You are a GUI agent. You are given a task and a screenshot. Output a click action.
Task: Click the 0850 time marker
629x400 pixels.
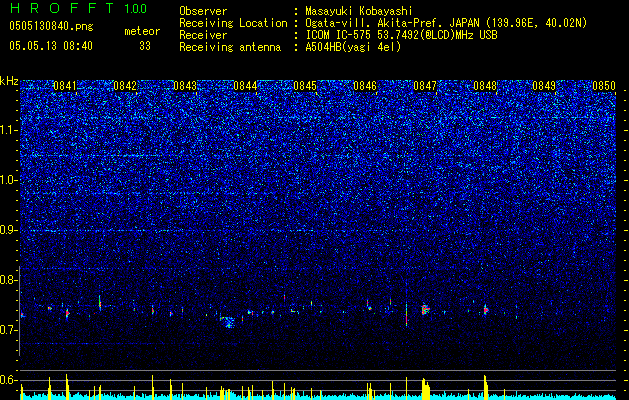pyautogui.click(x=604, y=86)
